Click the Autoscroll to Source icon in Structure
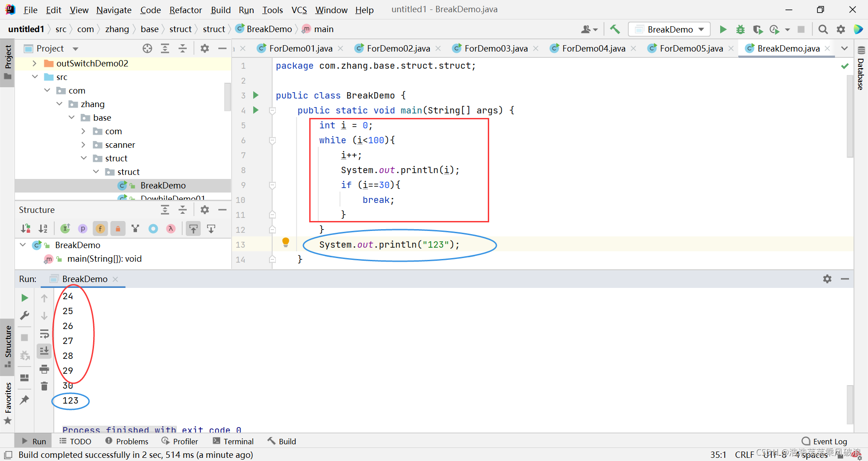 (193, 229)
